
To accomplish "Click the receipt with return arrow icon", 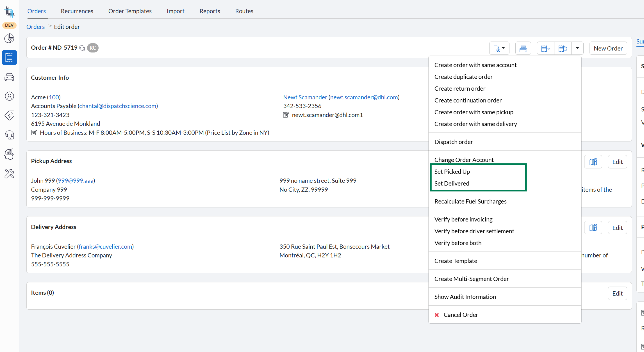I will (x=563, y=49).
